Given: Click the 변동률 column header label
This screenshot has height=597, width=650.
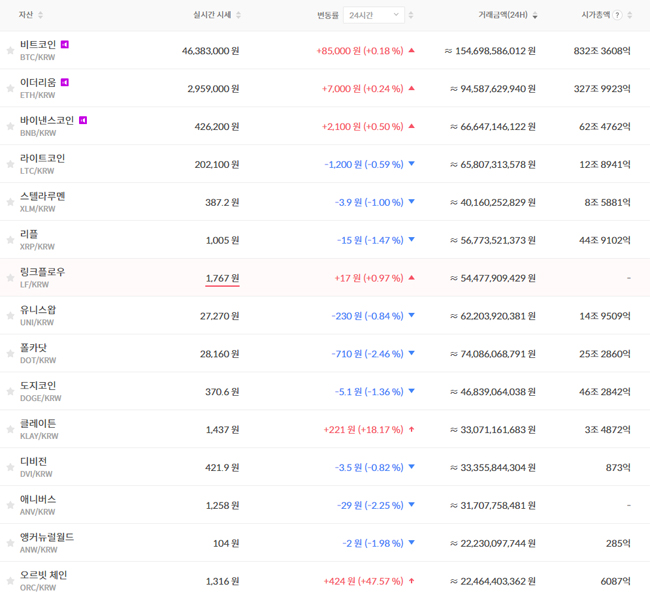Looking at the screenshot, I should pos(328,15).
